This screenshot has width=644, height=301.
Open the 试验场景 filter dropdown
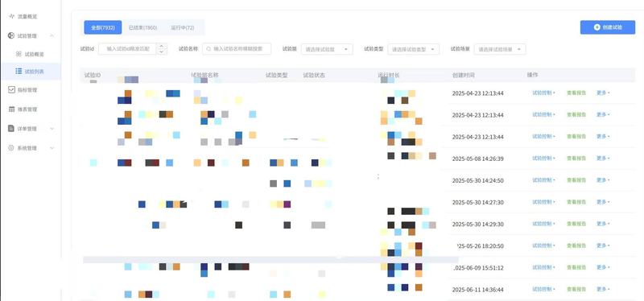[500, 49]
